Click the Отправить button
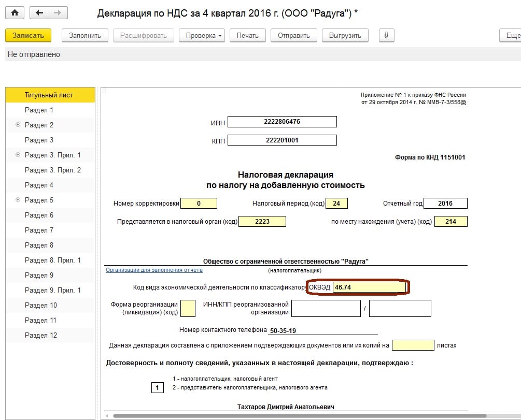The height and width of the screenshot is (420, 521). point(293,35)
